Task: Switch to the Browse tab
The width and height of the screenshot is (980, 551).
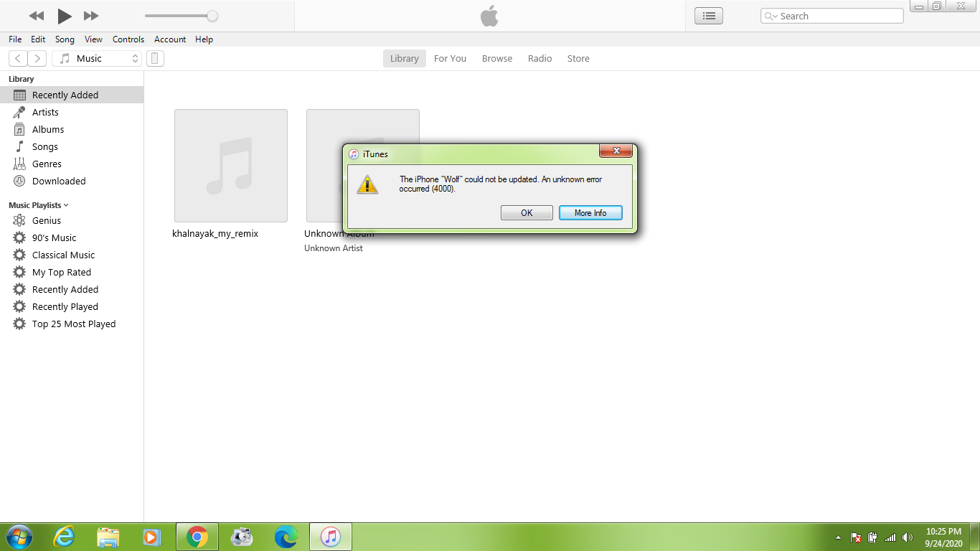Action: [x=497, y=59]
